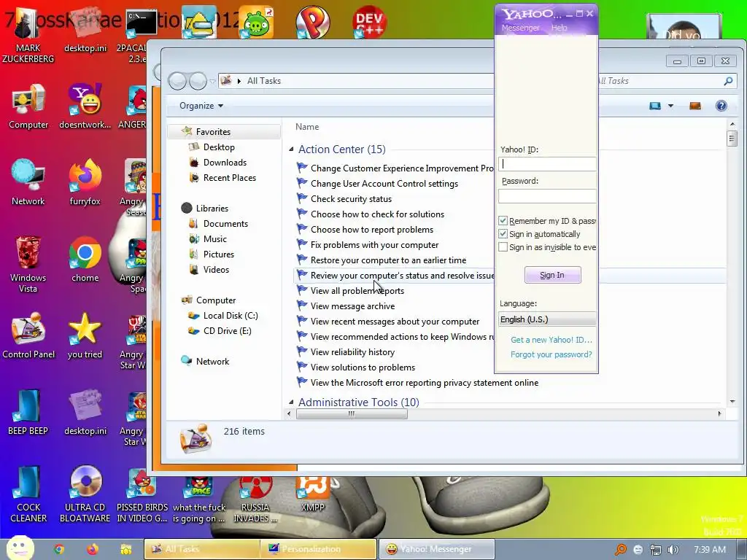The height and width of the screenshot is (560, 747).
Task: Open the doesntwork Yahoo desktop icon
Action: pos(85,106)
